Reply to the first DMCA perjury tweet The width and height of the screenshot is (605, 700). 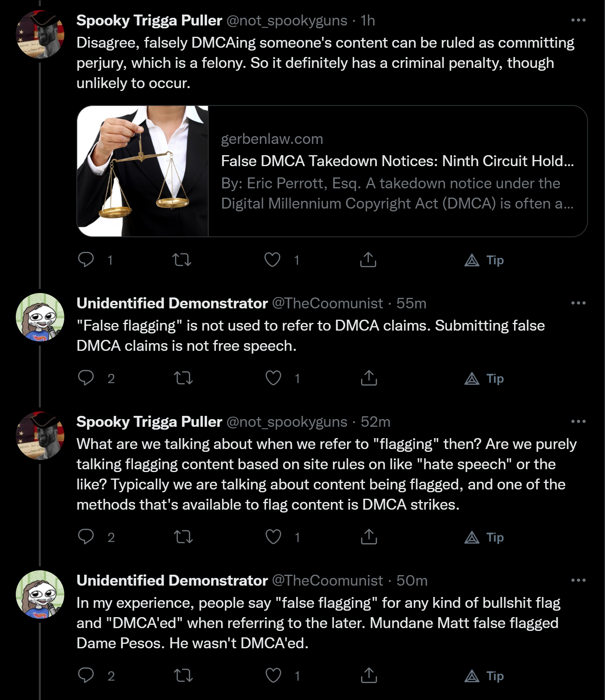click(86, 260)
